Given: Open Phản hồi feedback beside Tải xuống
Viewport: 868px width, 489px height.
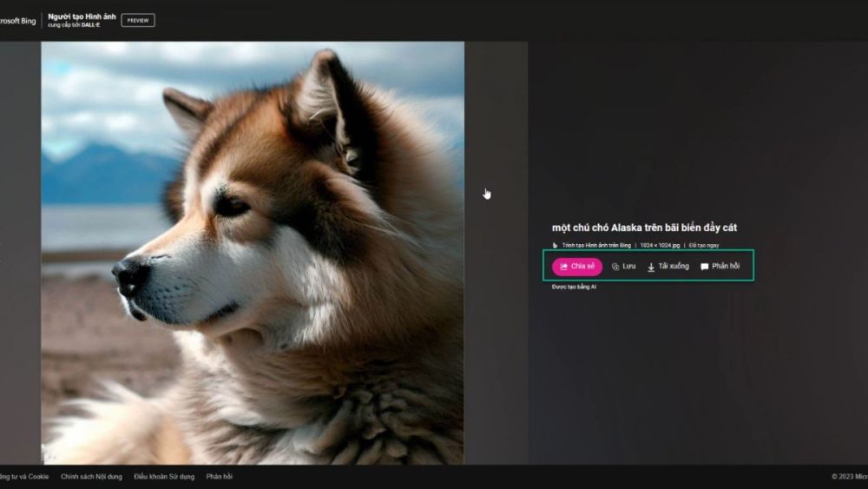Looking at the screenshot, I should click(720, 267).
